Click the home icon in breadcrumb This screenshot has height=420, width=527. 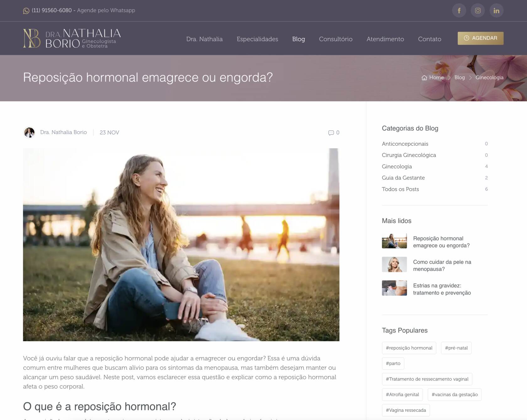[424, 78]
